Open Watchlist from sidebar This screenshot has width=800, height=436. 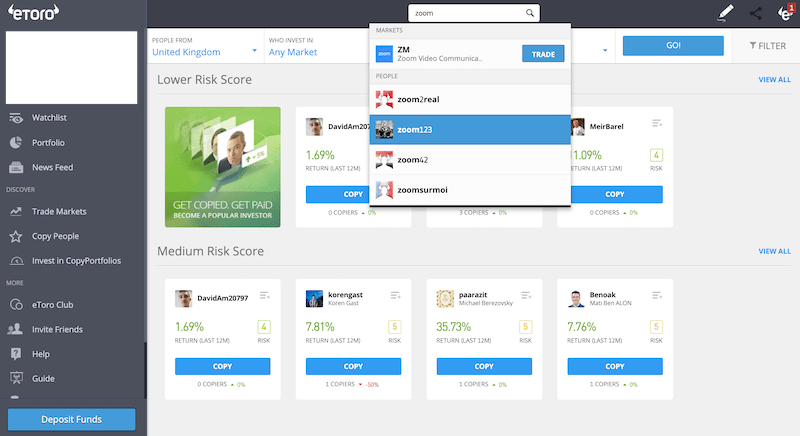49,118
